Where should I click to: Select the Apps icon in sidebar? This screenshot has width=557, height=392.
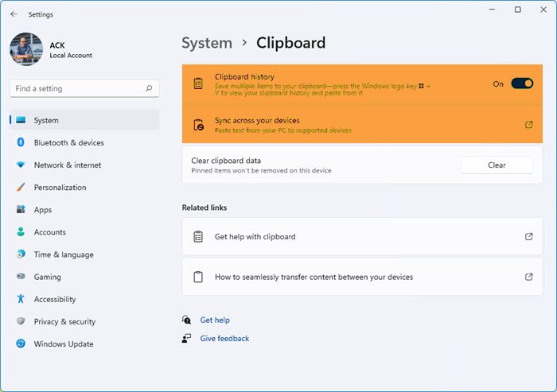pyautogui.click(x=21, y=210)
